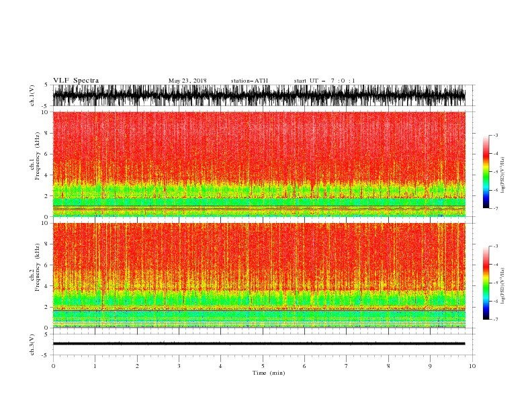Click inside the ch.2 spectrogram panel
Screen dimensions: 532x411
click(x=259, y=275)
